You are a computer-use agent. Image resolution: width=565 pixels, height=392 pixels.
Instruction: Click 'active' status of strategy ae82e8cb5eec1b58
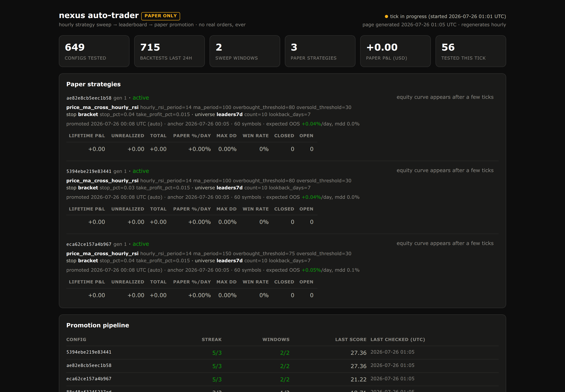coord(141,98)
